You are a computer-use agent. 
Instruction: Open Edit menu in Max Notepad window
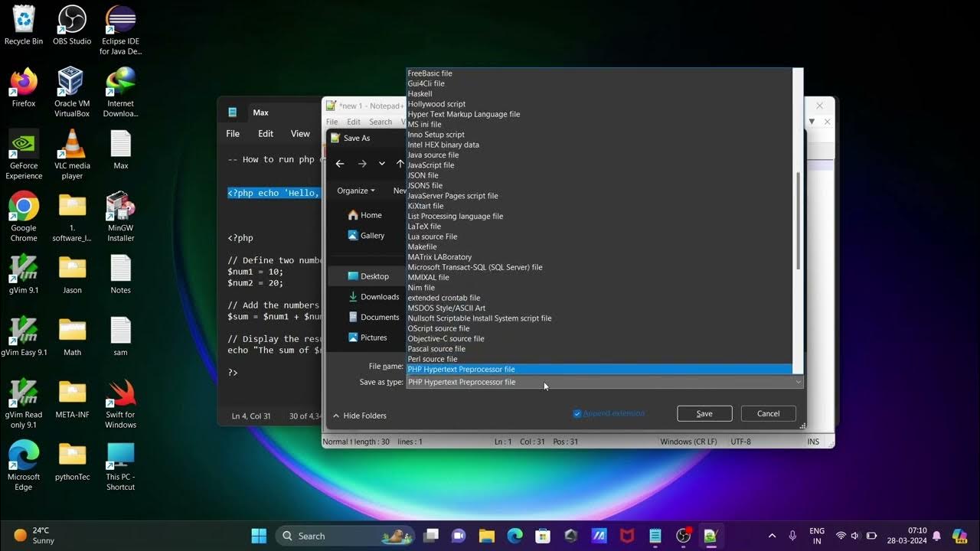coord(266,133)
